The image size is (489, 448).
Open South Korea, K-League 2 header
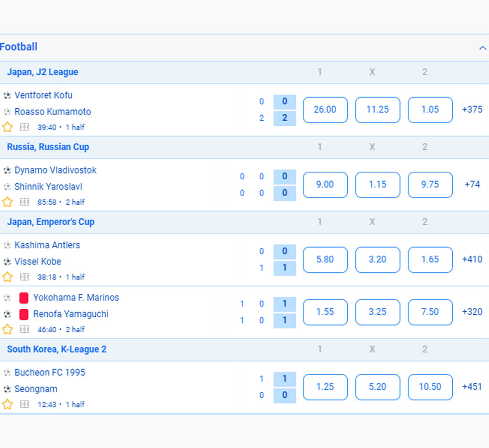click(x=57, y=349)
